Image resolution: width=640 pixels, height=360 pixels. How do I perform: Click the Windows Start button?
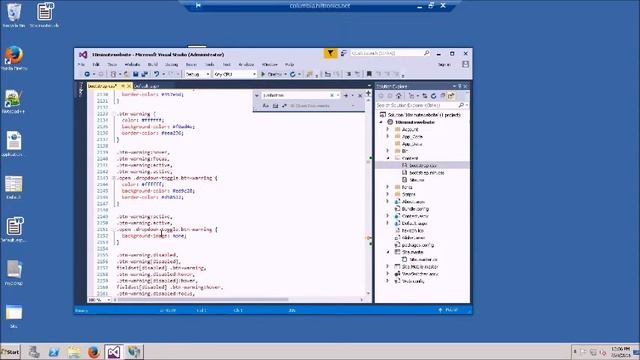point(11,352)
